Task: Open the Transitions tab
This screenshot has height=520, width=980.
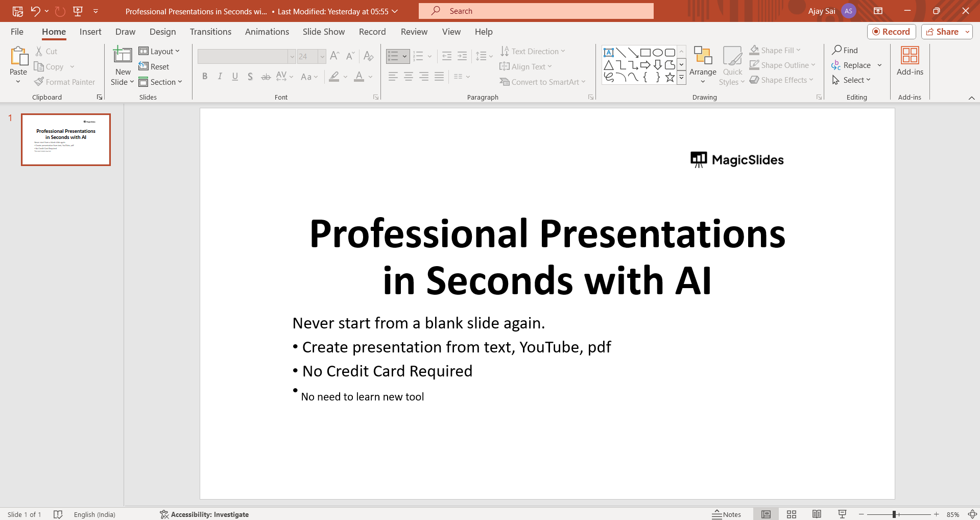Action: pos(210,32)
